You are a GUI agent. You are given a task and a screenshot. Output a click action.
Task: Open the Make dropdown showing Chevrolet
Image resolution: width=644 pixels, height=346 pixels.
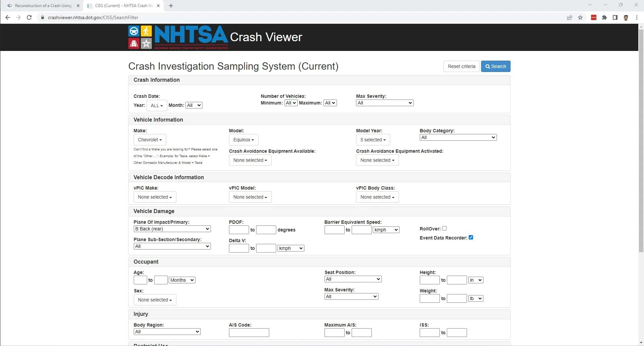coord(150,140)
